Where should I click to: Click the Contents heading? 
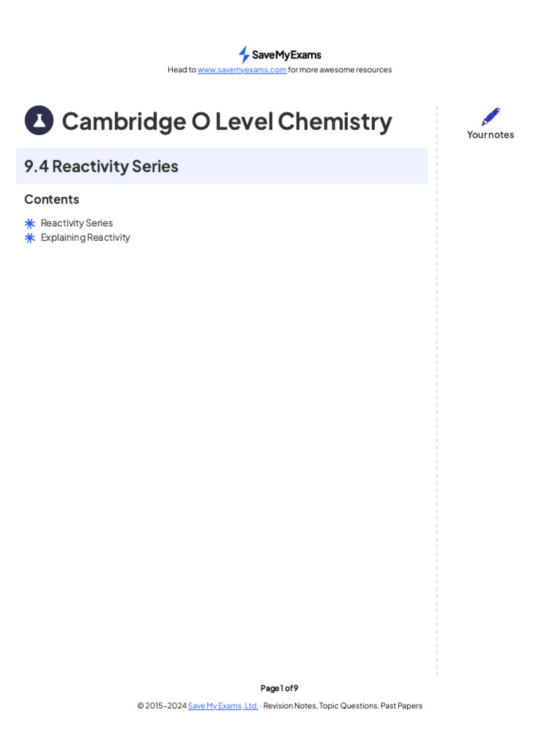tap(52, 199)
